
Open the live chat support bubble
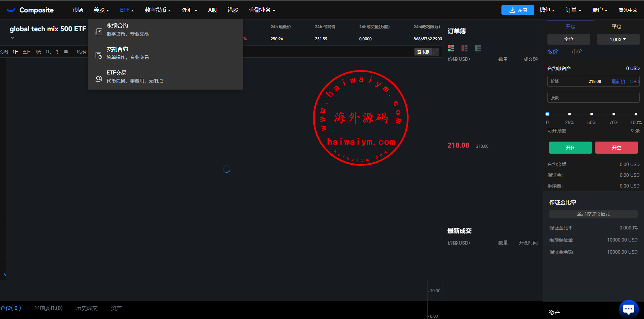tap(628, 309)
